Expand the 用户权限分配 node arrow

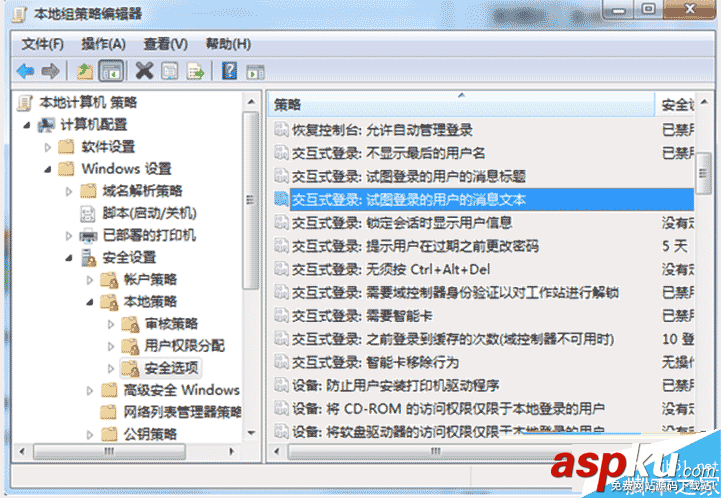click(111, 346)
